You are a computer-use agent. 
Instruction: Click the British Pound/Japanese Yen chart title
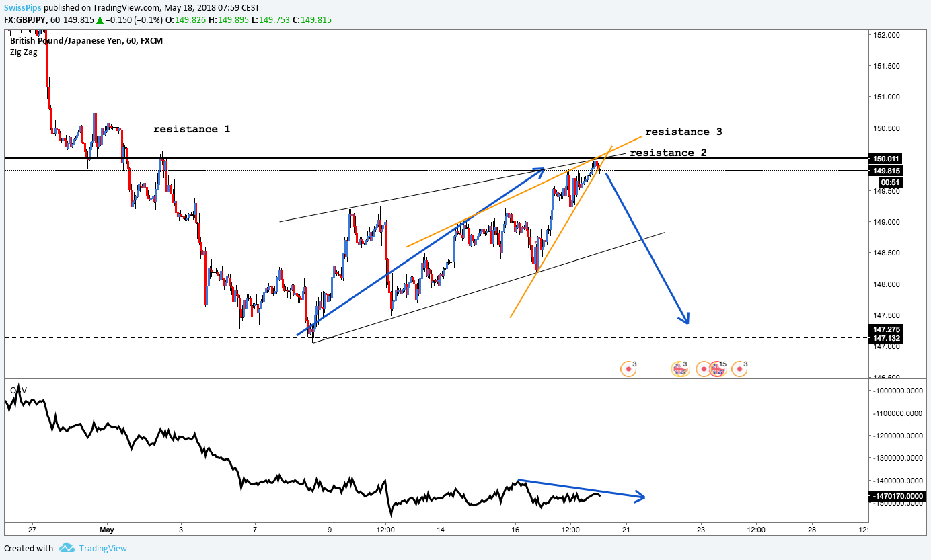click(86, 40)
